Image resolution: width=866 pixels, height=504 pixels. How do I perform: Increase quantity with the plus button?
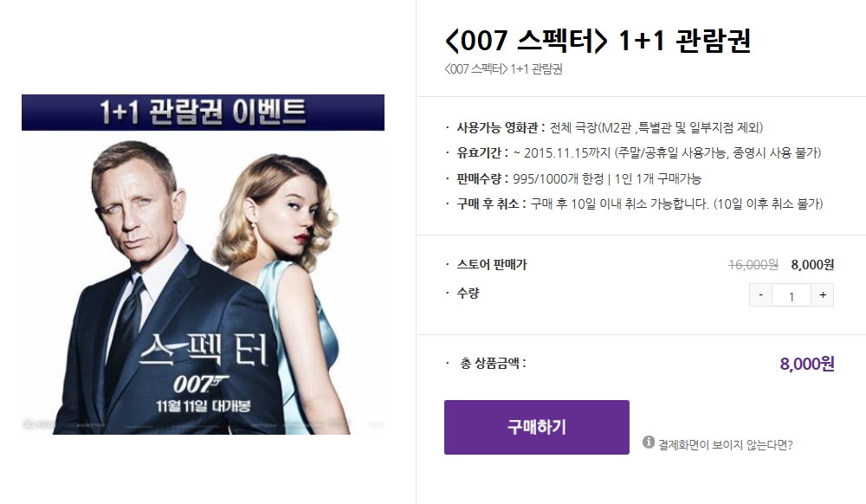pos(823,295)
